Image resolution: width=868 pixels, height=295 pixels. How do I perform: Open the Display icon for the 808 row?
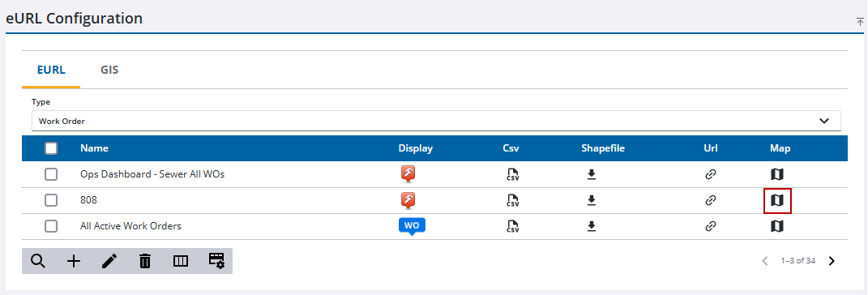(x=408, y=200)
